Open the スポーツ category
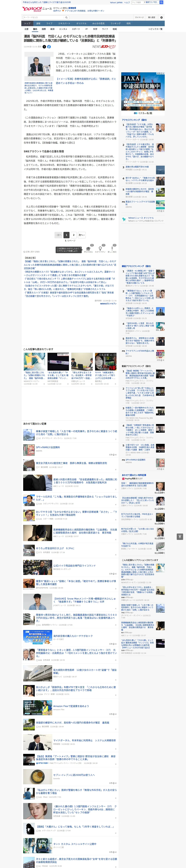The width and height of the screenshot is (186, 868). click(x=76, y=29)
